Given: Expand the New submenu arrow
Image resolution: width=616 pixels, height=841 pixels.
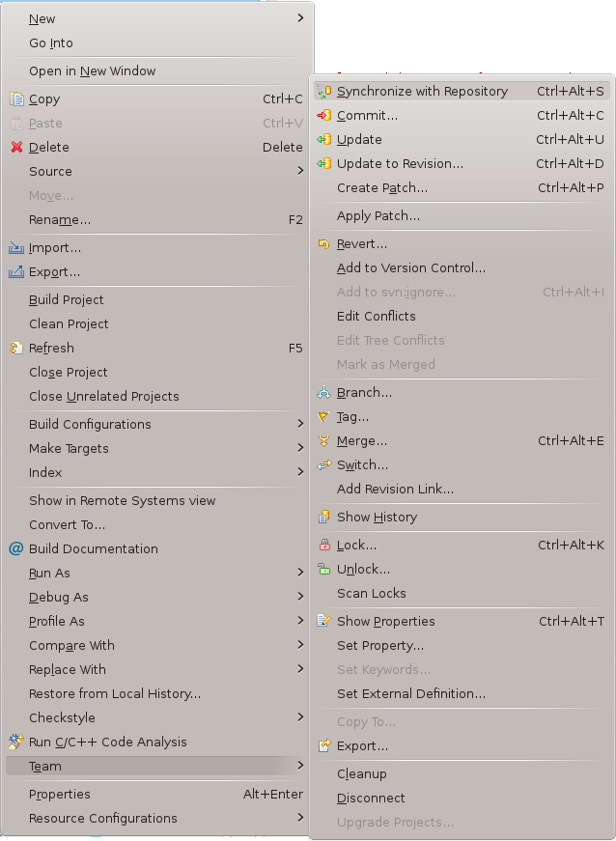Looking at the screenshot, I should click(x=300, y=18).
